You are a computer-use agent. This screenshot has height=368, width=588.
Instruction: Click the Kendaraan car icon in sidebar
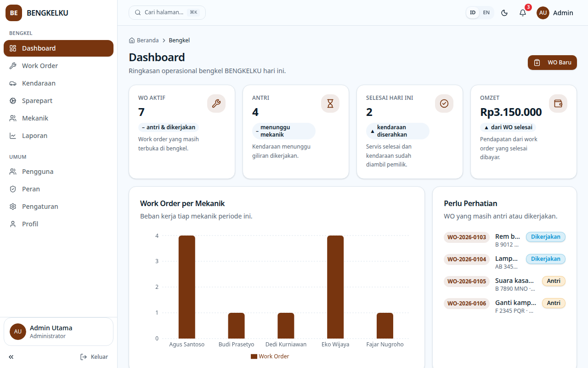click(x=13, y=83)
